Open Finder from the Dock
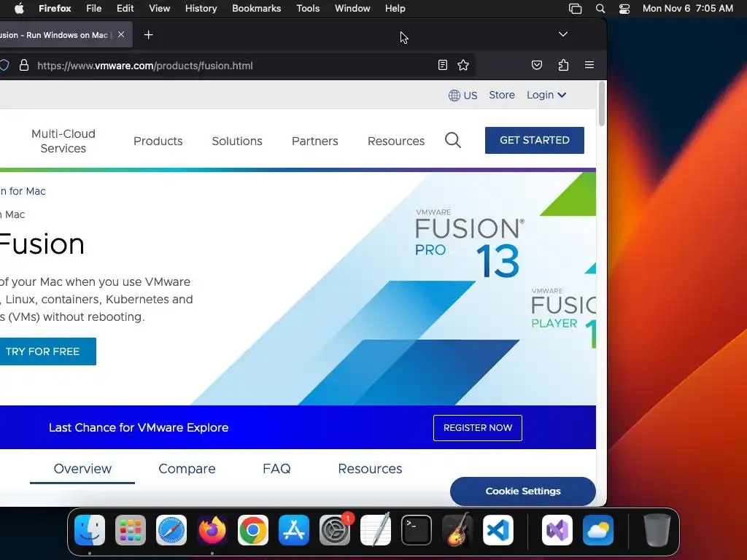747x560 pixels. [x=90, y=530]
